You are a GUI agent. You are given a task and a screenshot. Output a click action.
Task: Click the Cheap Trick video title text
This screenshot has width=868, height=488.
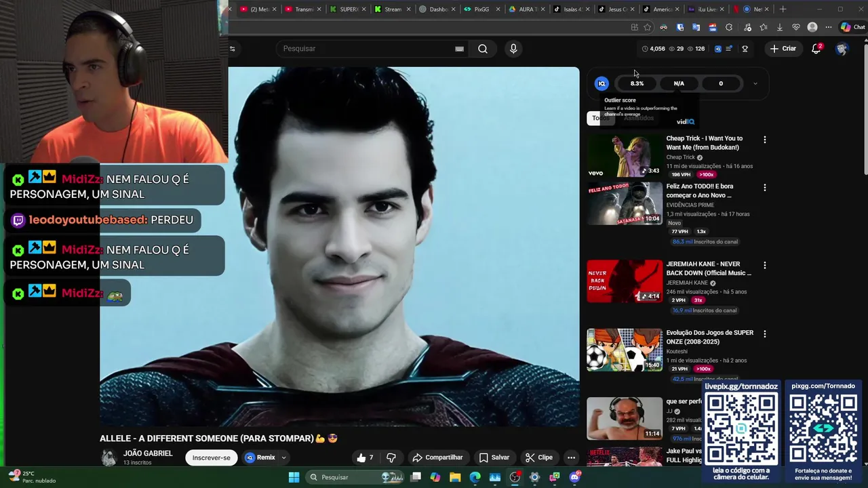point(705,143)
